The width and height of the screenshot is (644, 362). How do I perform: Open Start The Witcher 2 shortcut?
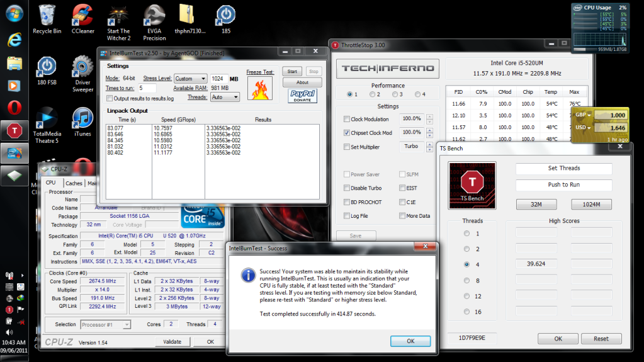click(119, 23)
